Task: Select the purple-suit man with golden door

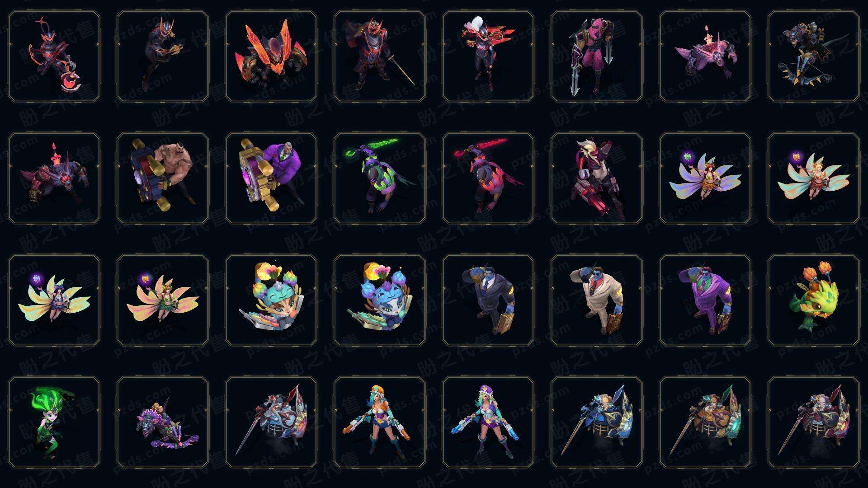Action: click(x=271, y=178)
